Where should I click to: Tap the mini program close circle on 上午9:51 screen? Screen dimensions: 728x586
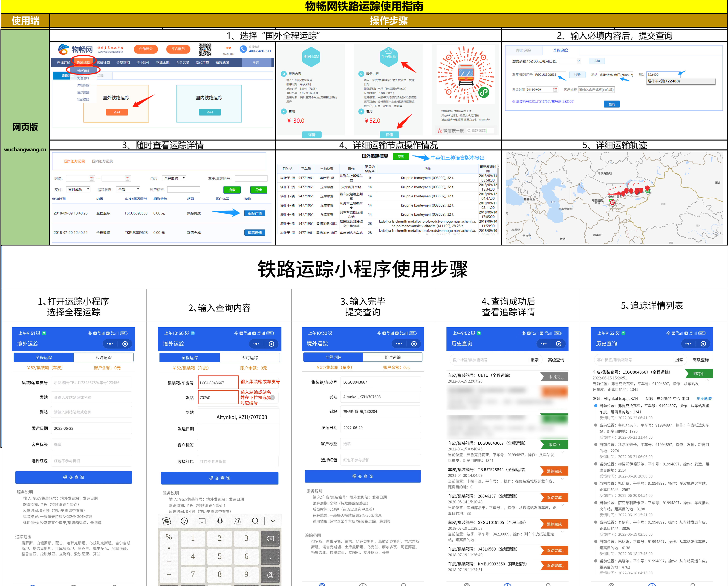(125, 344)
